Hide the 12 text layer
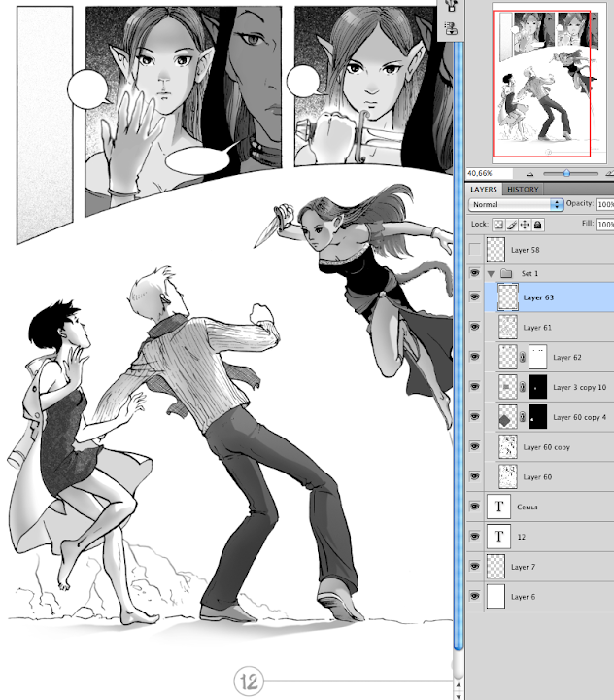 click(475, 536)
